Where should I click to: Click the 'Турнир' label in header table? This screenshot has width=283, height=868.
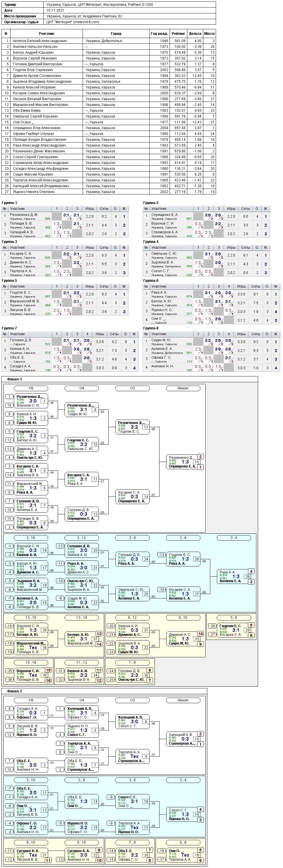10,5
